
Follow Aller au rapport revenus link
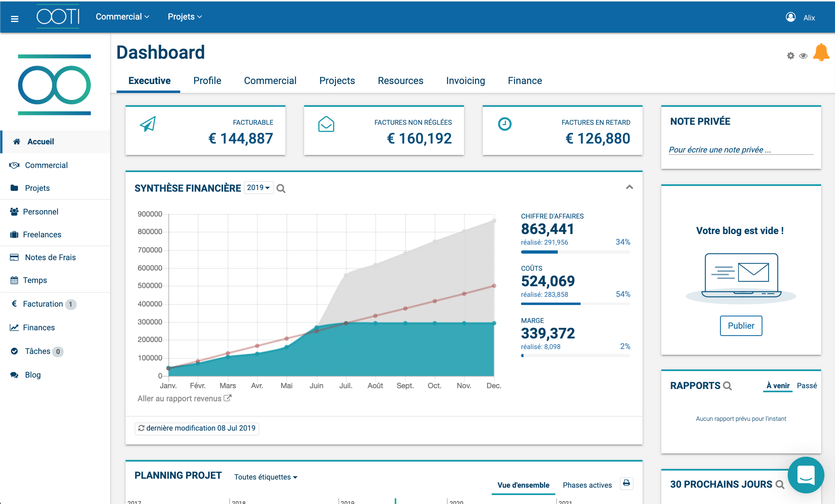tap(184, 398)
